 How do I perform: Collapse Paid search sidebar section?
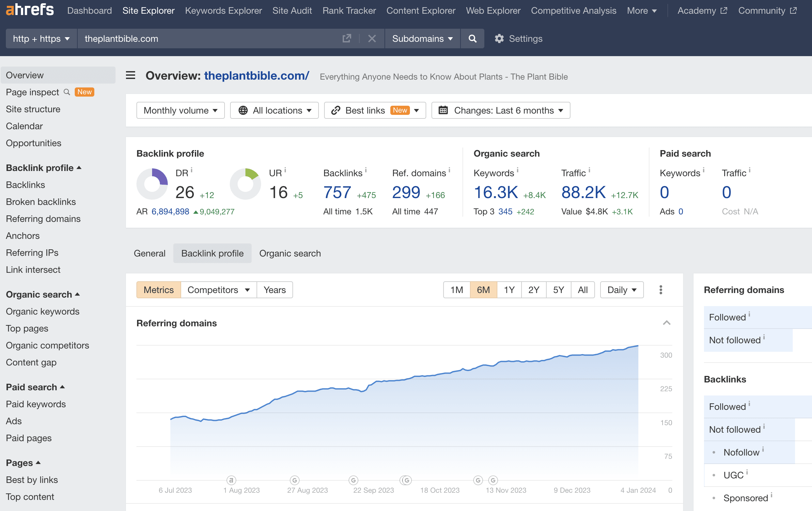click(x=35, y=387)
